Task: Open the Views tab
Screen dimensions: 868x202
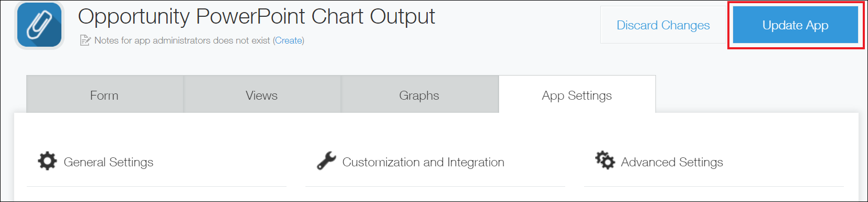Action: (x=262, y=95)
